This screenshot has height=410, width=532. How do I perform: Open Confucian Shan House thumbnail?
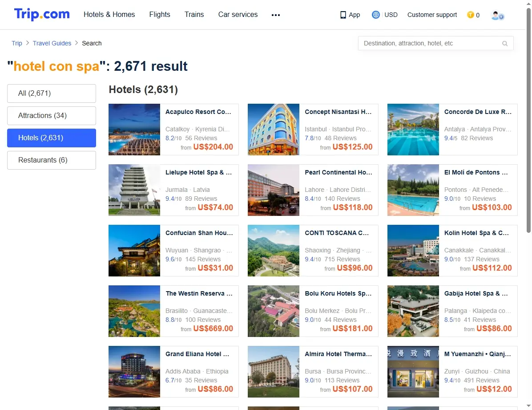(134, 250)
